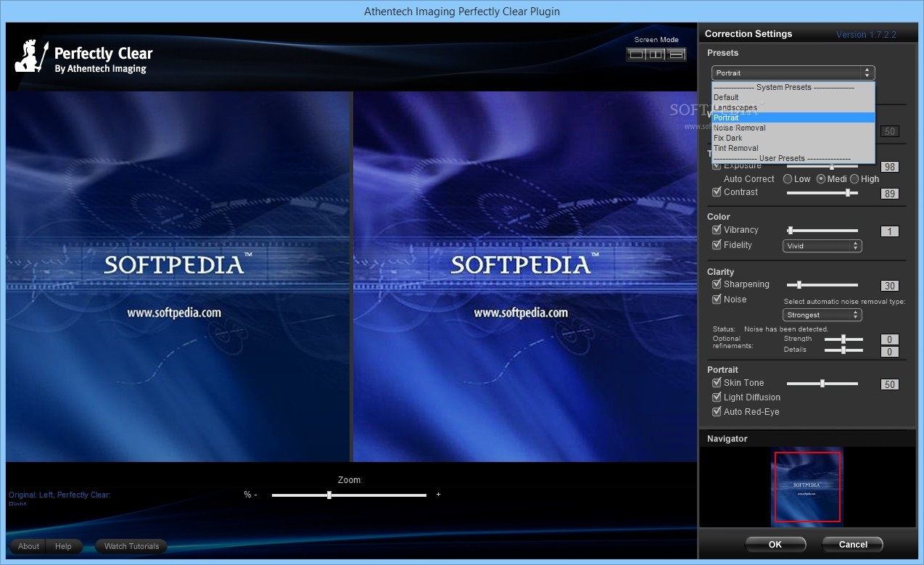The height and width of the screenshot is (565, 924).
Task: Adjust the Vibrancy slider
Action: [x=822, y=231]
